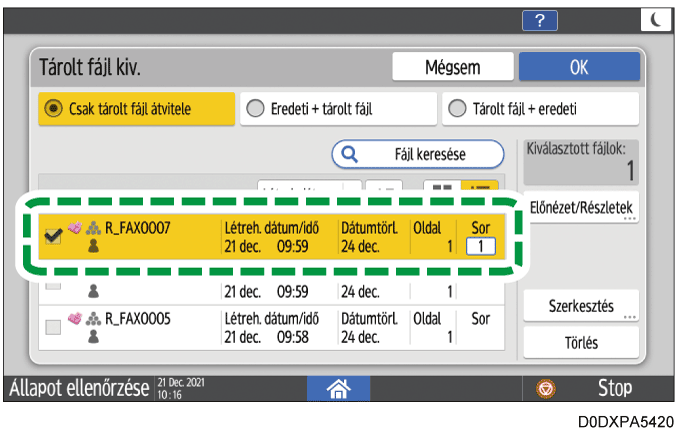Switch to thumbnail grid view icon
Viewport: 679px width, 431px height.
[442, 188]
